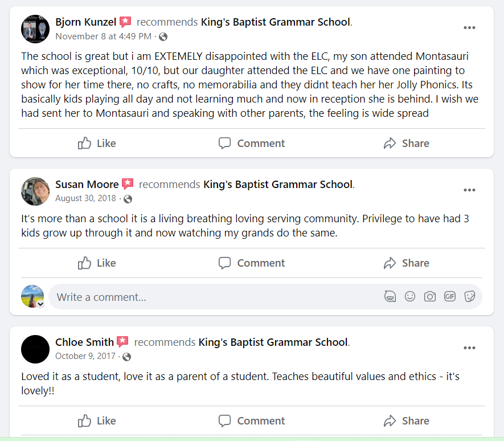This screenshot has width=504, height=441.
Task: Open three-dot menu on Chloe Smith's post
Action: coord(469,348)
